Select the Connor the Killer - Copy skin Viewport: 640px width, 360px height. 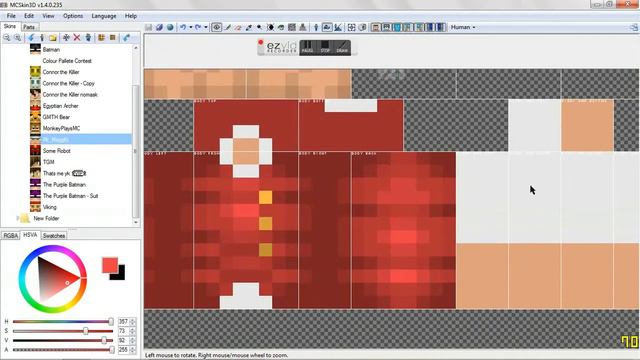click(68, 83)
